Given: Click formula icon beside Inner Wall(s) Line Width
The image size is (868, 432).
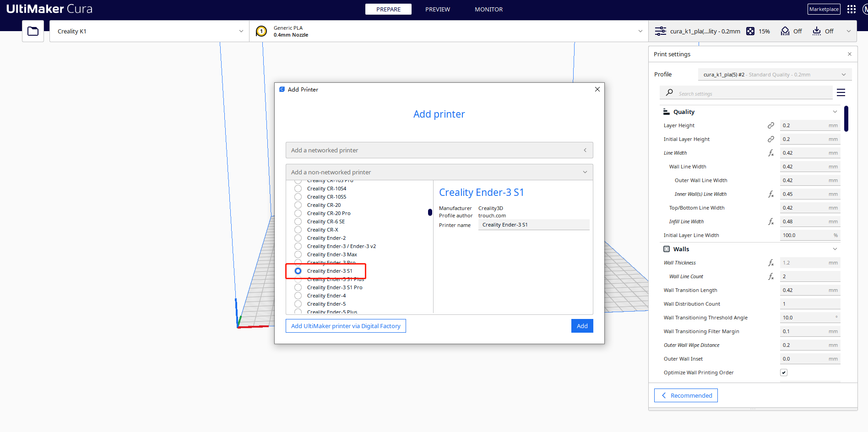Looking at the screenshot, I should click(x=771, y=194).
